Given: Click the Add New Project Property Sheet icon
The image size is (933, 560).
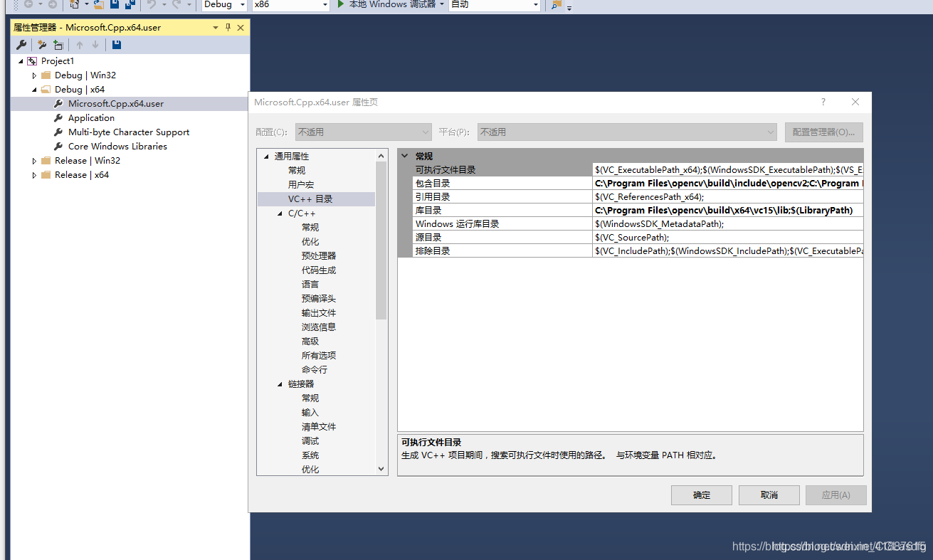Looking at the screenshot, I should [42, 45].
